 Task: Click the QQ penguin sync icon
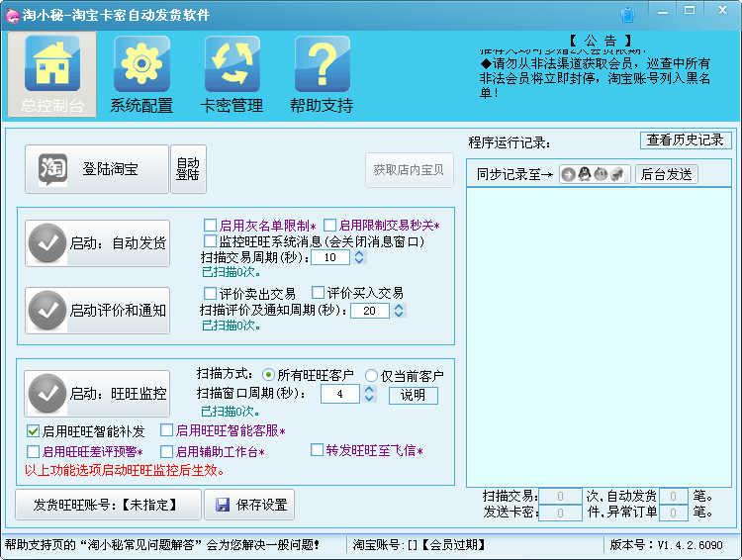coord(585,174)
